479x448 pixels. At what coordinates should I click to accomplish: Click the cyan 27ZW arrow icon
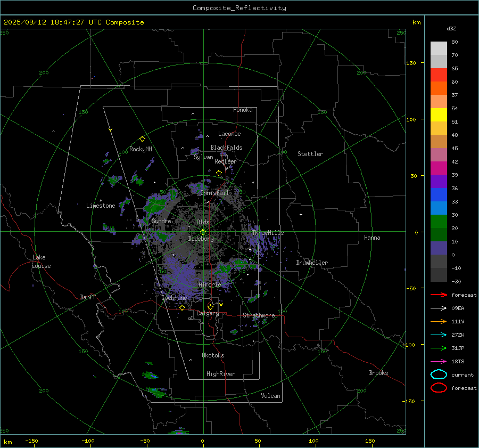coord(439,335)
